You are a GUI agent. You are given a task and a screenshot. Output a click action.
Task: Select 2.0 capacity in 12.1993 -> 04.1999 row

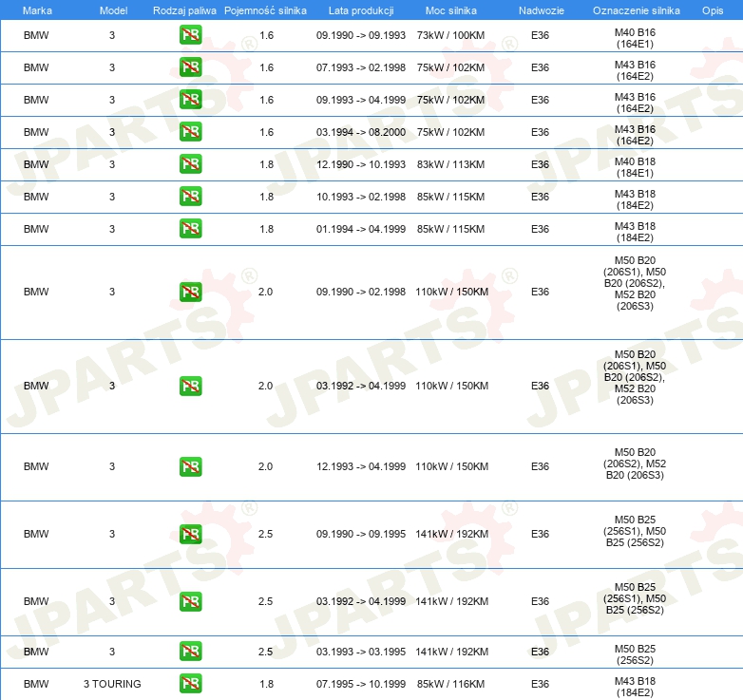click(265, 466)
